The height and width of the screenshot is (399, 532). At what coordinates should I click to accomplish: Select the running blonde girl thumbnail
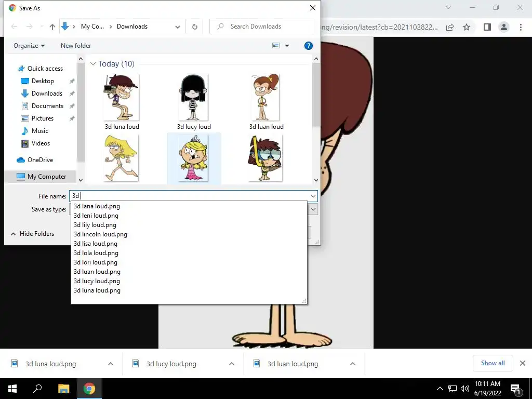tap(122, 158)
